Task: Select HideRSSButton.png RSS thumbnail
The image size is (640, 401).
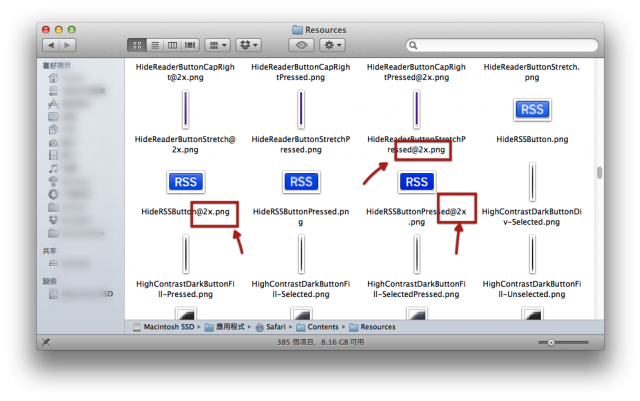Action: pyautogui.click(x=532, y=110)
